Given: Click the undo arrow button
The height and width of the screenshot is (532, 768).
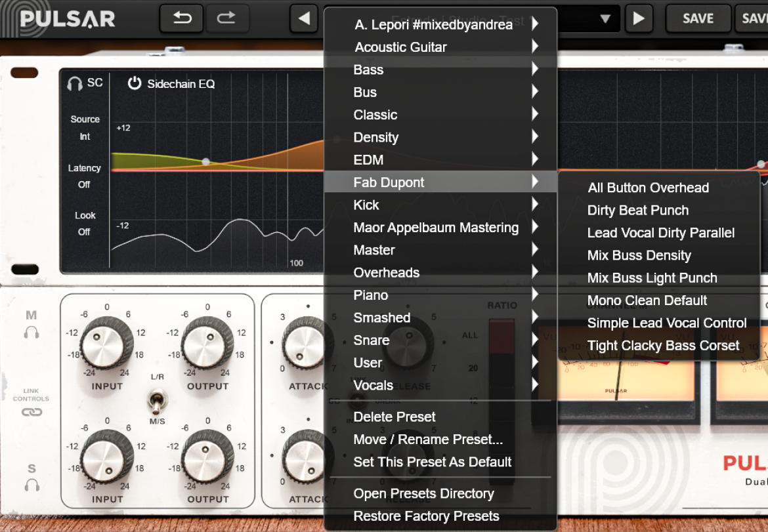Looking at the screenshot, I should (182, 18).
